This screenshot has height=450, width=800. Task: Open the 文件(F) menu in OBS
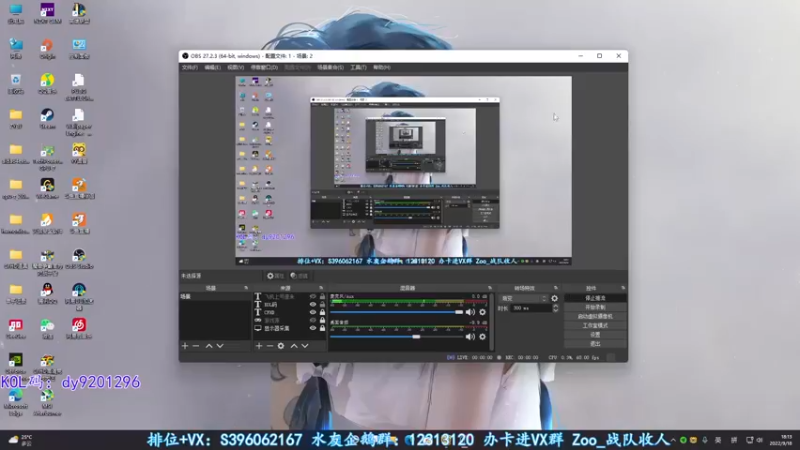click(190, 67)
